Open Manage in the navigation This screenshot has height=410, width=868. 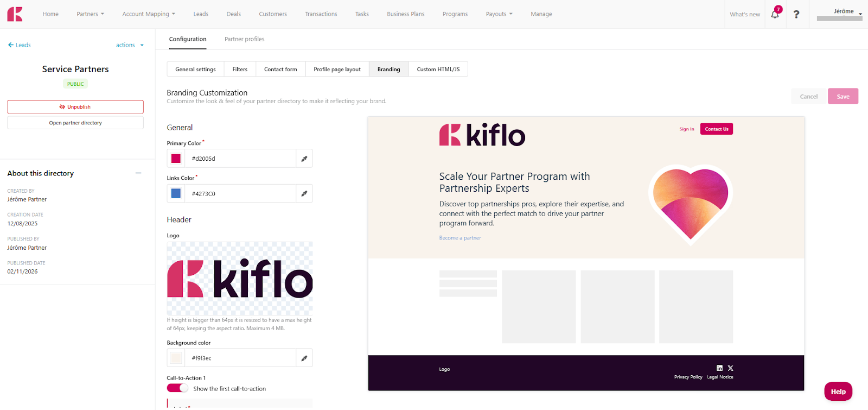[x=541, y=14]
